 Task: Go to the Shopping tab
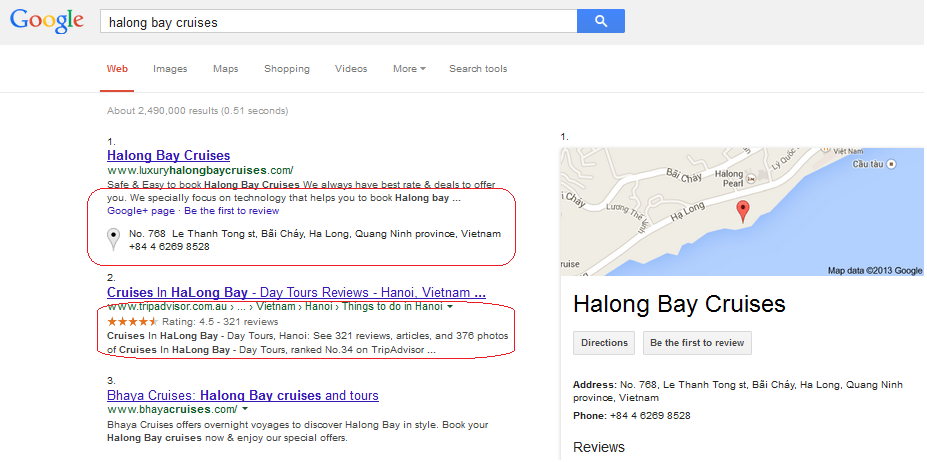tap(287, 69)
